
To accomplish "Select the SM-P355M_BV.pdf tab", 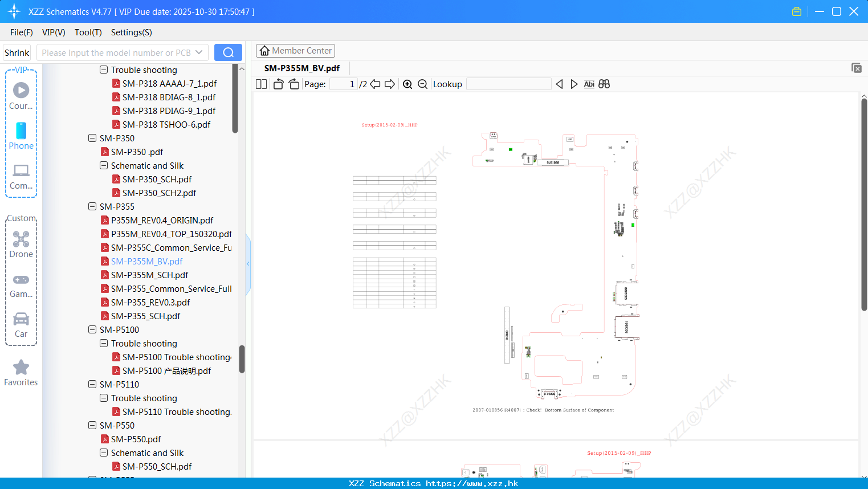I will tap(302, 68).
